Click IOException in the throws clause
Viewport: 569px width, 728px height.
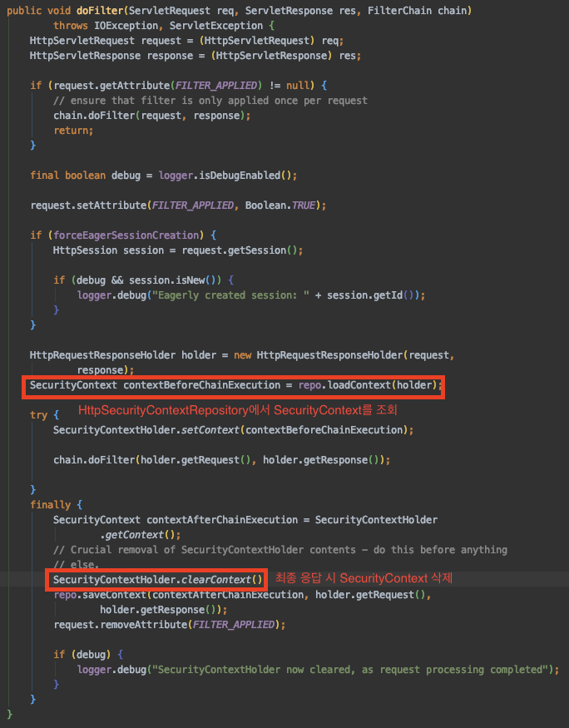pyautogui.click(x=126, y=26)
